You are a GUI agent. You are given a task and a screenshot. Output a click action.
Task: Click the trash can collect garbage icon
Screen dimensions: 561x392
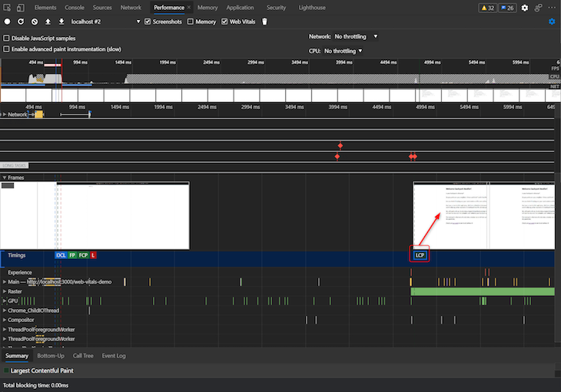264,22
